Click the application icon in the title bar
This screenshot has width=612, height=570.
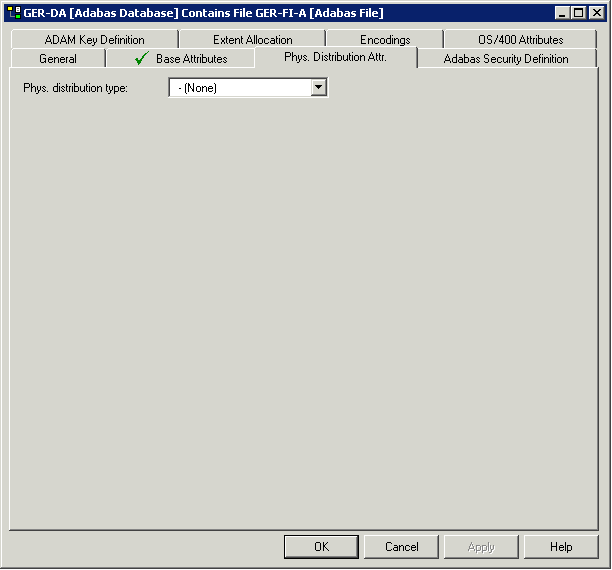click(13, 13)
